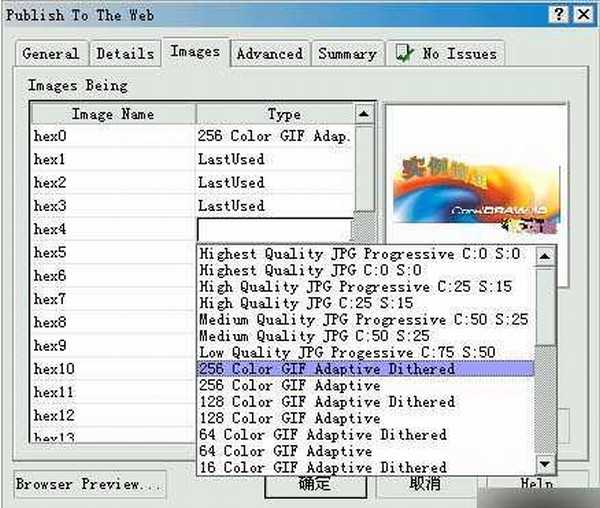Open the Details tab

(x=125, y=54)
